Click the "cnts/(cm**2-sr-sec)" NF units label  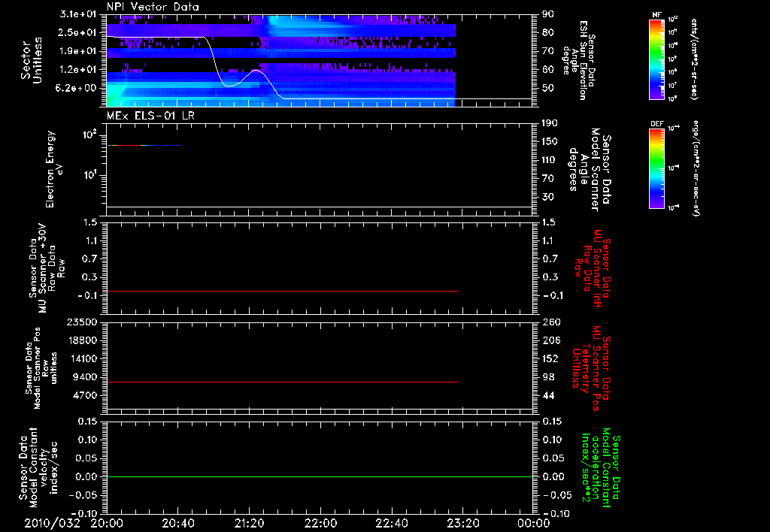pyautogui.click(x=693, y=59)
